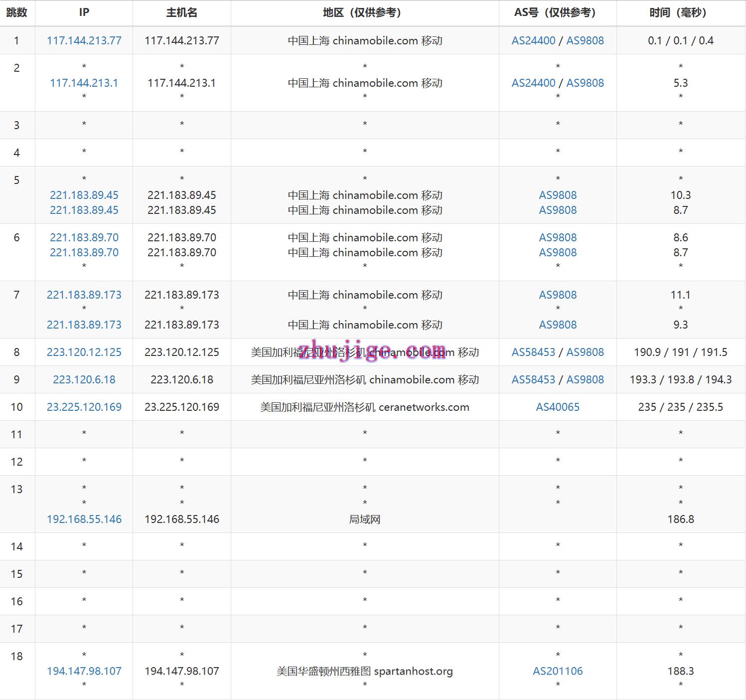Click the AS58453 link in hop 8 row
Screen dimensions: 746x700
click(533, 352)
